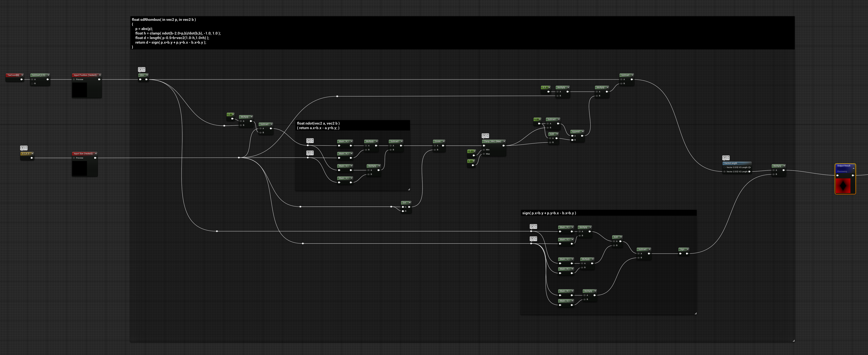Viewport: 868px width, 355px height.
Task: Expand the Sign node chevron
Action: pyautogui.click(x=687, y=250)
